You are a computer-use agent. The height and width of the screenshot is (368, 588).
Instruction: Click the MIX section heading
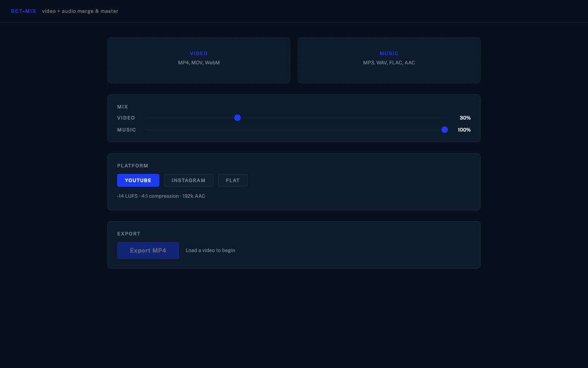(x=123, y=107)
